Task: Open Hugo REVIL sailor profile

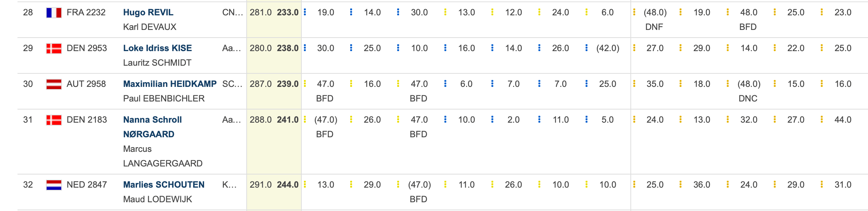Action: click(x=148, y=12)
